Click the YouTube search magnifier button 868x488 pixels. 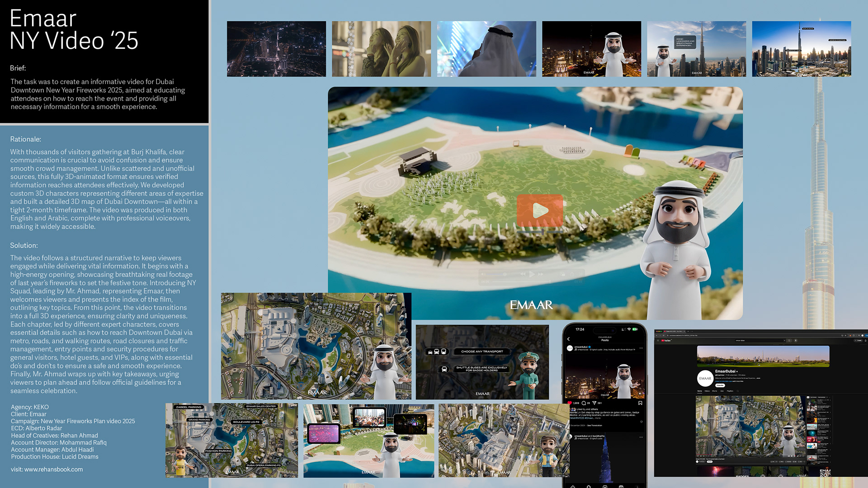pos(789,341)
